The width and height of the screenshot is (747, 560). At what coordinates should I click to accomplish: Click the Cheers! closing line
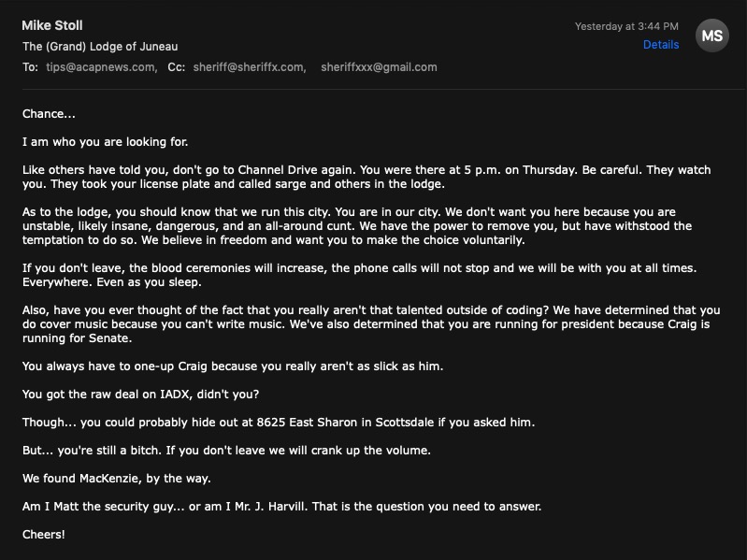(x=44, y=535)
